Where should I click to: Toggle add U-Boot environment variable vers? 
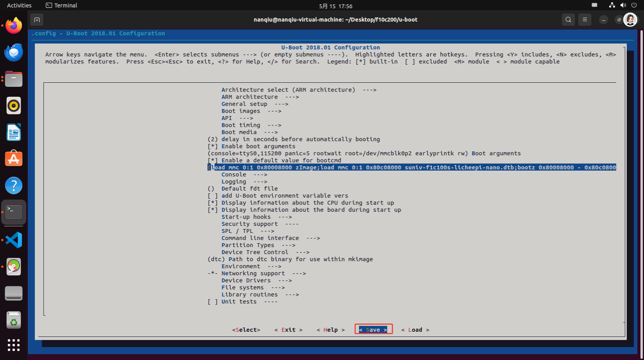pyautogui.click(x=278, y=196)
